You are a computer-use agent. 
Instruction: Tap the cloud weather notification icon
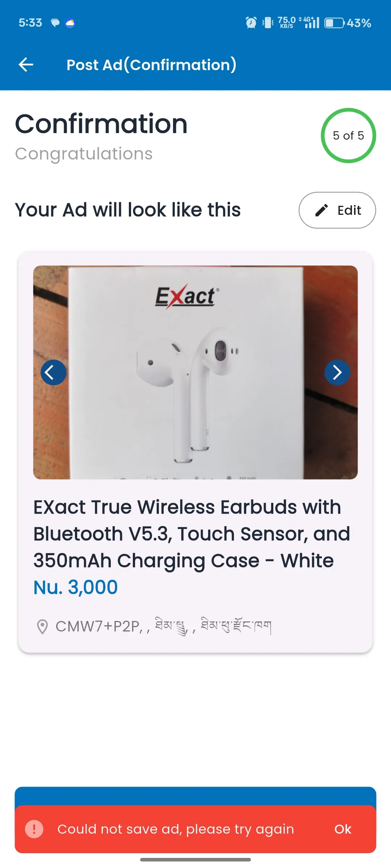click(x=70, y=23)
